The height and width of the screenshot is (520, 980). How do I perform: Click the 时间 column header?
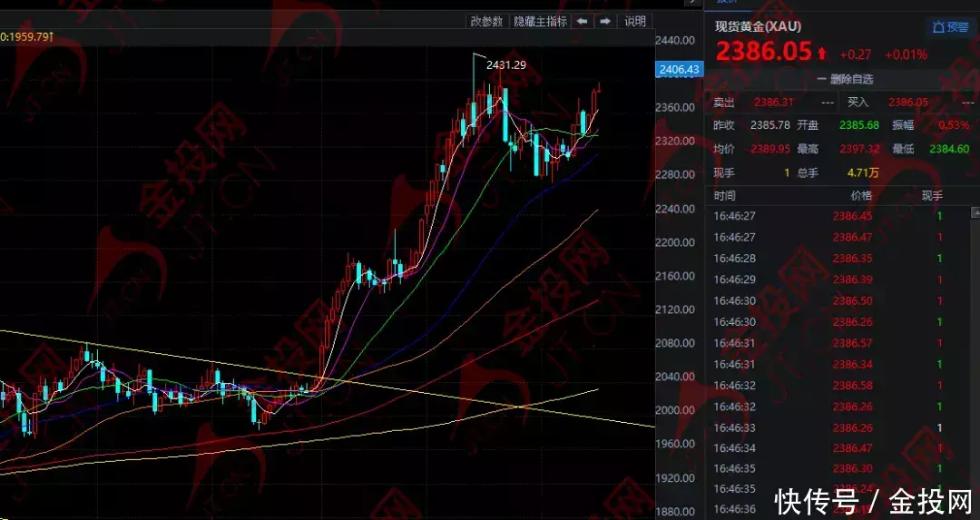coord(725,195)
